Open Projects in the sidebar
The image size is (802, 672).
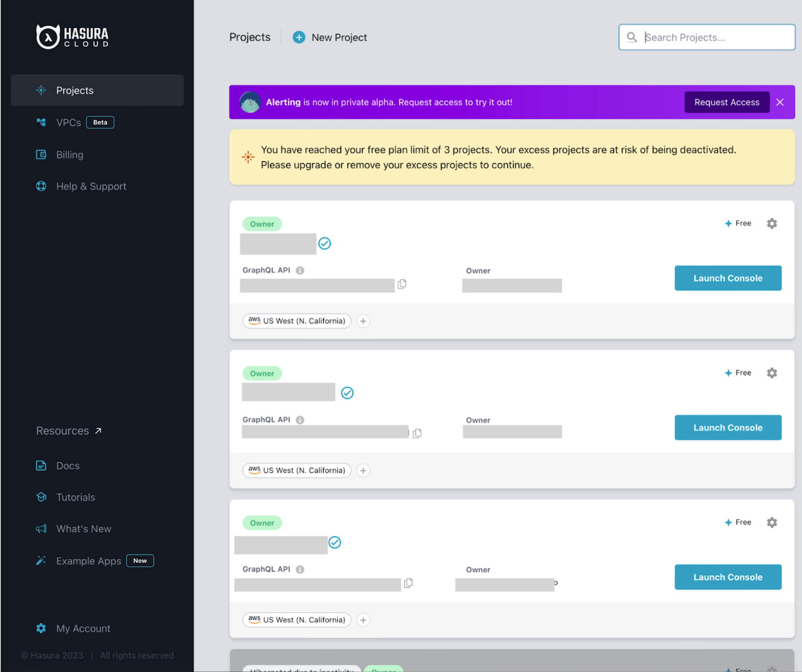[97, 90]
